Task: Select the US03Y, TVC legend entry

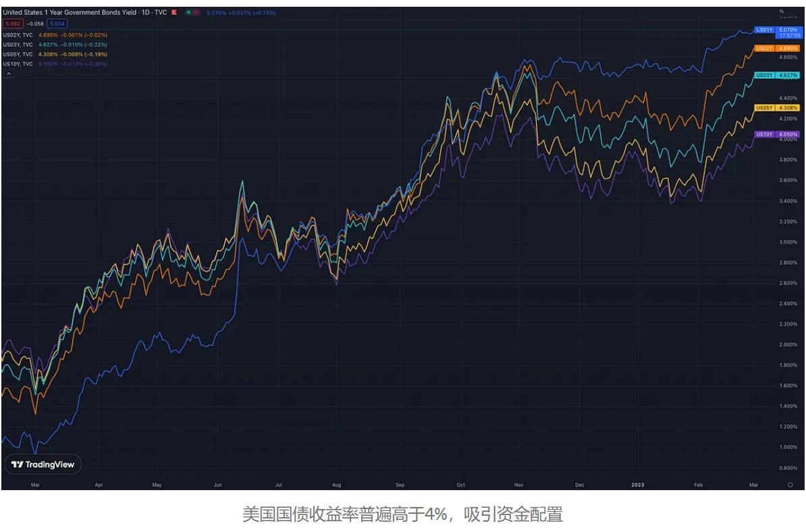Action: point(18,45)
